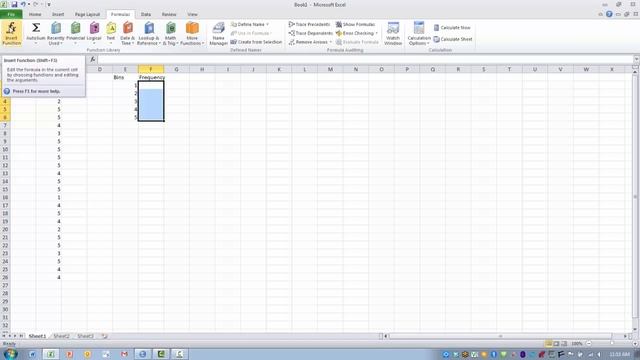Click Trace Precedents
640x360 pixels.
click(x=309, y=24)
